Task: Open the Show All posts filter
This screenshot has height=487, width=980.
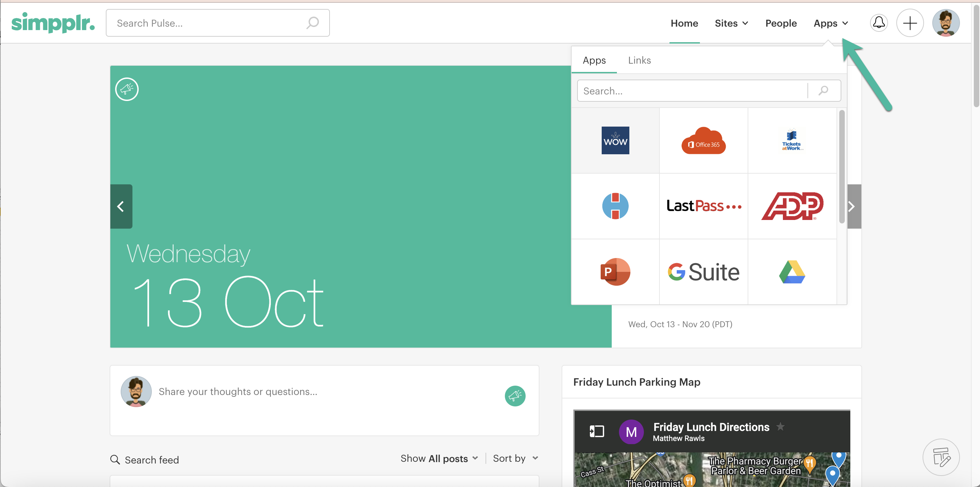Action: (439, 459)
